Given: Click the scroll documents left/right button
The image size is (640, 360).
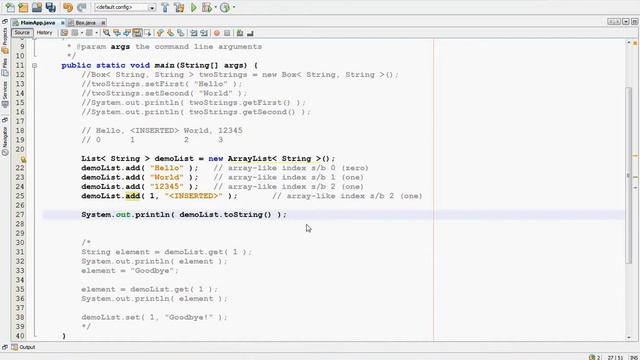Looking at the screenshot, I should tap(614, 22).
